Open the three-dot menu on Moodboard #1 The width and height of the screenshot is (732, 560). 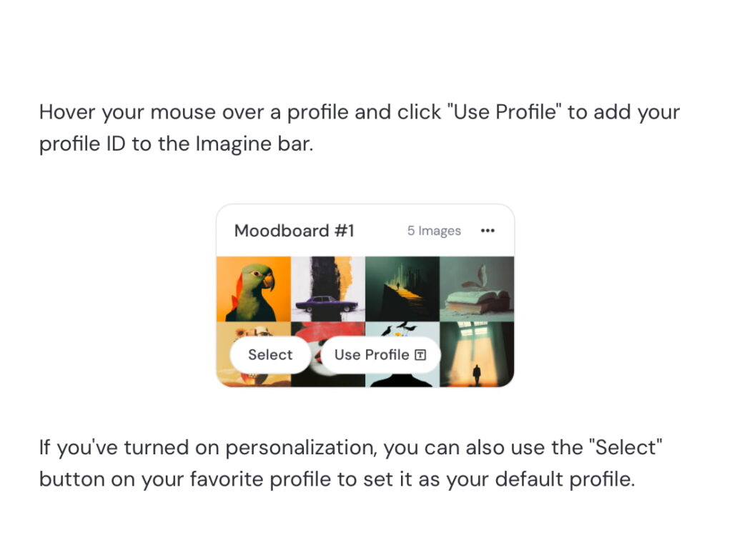[488, 231]
